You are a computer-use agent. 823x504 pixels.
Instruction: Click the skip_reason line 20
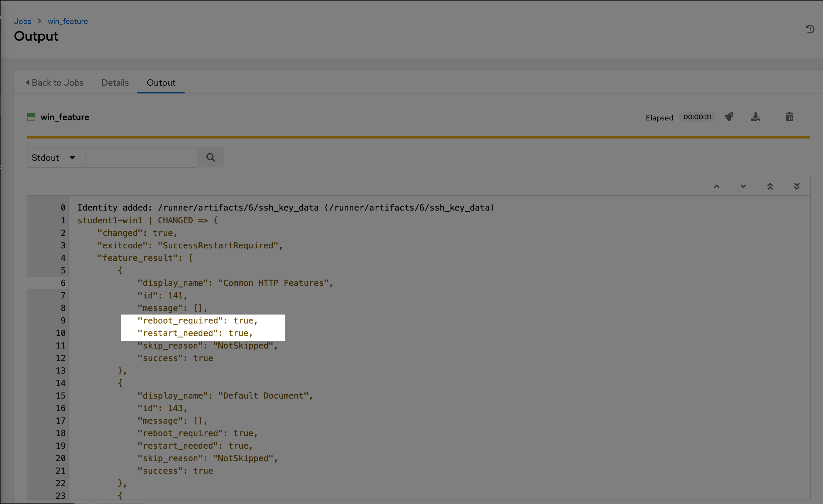coord(207,458)
